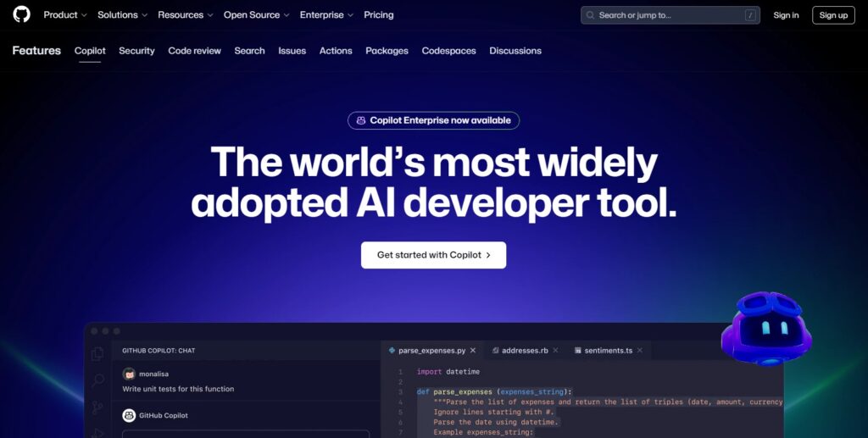Click the Python file icon on parse_expenses.py
The image size is (868, 438).
click(392, 351)
